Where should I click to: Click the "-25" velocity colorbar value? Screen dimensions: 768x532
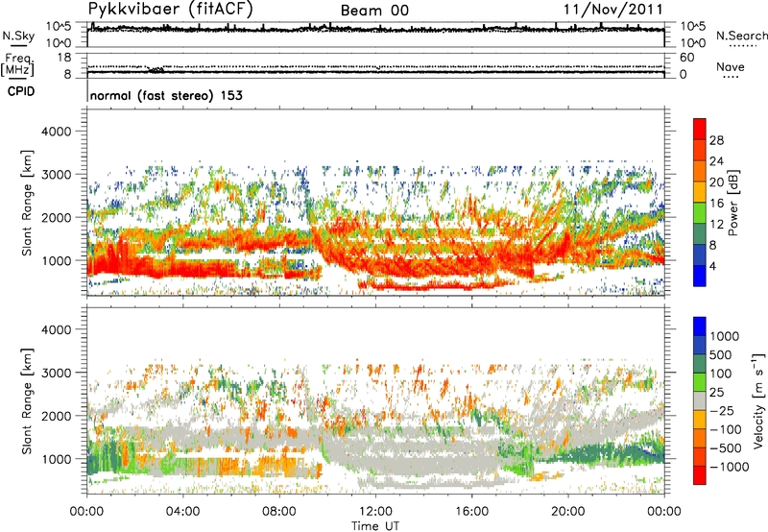click(722, 410)
